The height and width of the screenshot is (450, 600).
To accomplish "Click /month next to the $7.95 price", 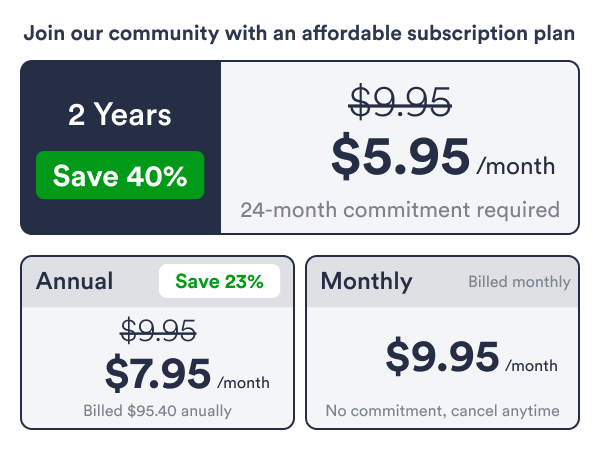I will pos(243,382).
